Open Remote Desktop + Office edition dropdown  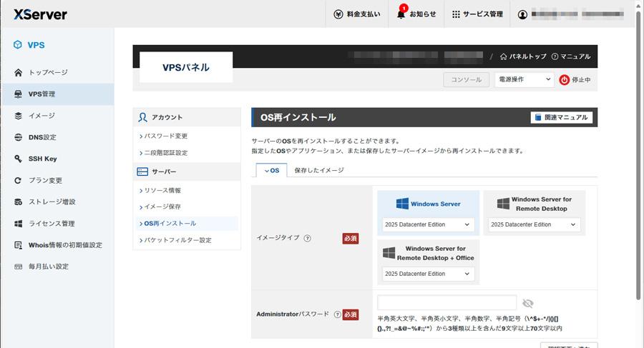point(429,274)
